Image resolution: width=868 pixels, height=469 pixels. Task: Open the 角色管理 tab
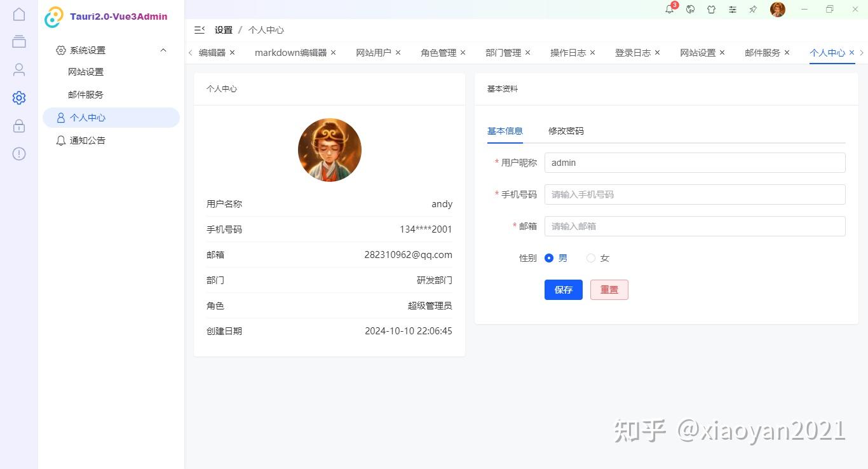click(438, 53)
